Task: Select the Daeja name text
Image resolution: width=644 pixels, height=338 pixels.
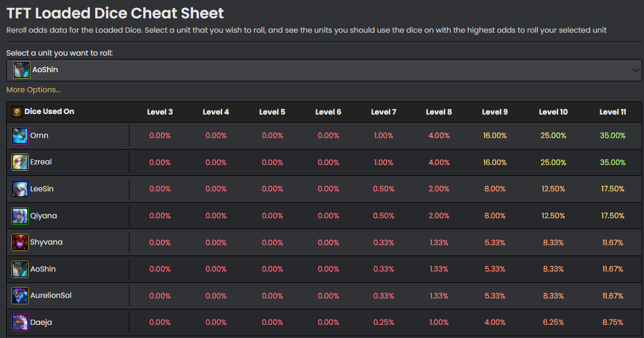Action: 41,323
